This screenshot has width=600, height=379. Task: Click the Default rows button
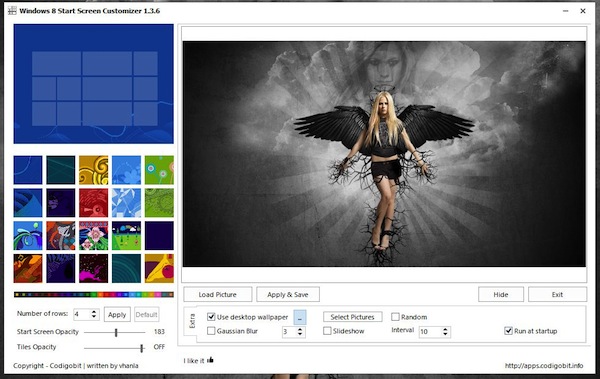(x=146, y=315)
